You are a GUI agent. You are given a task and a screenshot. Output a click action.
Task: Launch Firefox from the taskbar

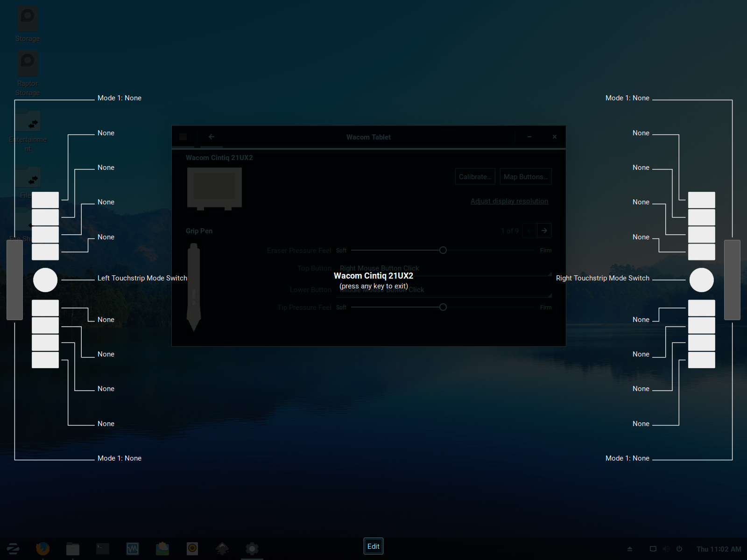(x=43, y=549)
